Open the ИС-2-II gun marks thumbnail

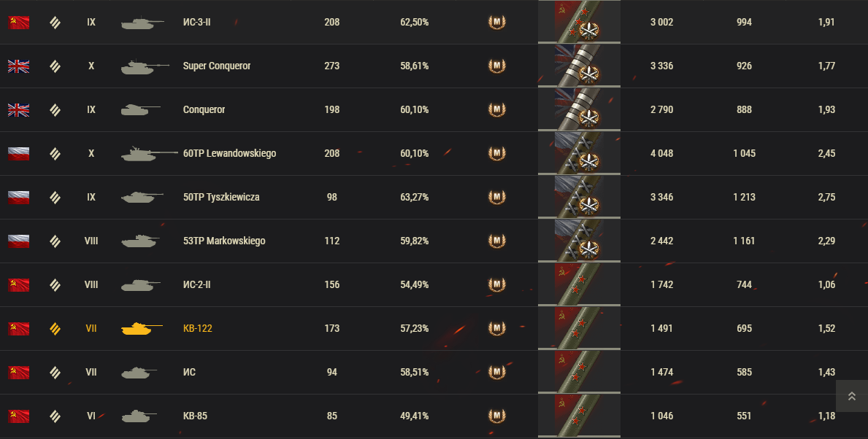pos(579,284)
